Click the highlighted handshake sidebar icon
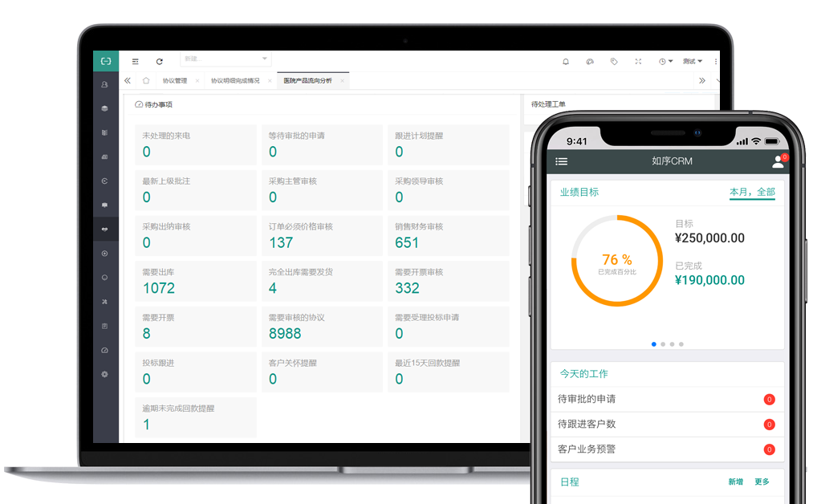Viewport: 817px width, 504px height. (104, 230)
